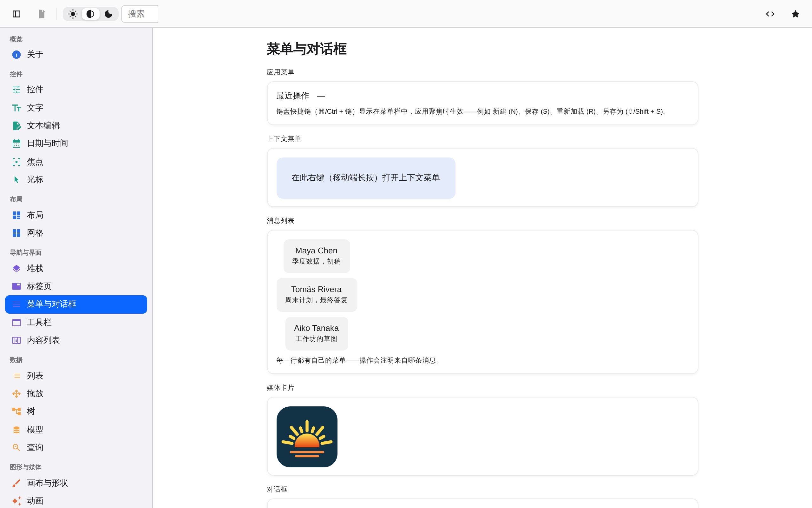Click the 在此右键 context menu area

[366, 178]
